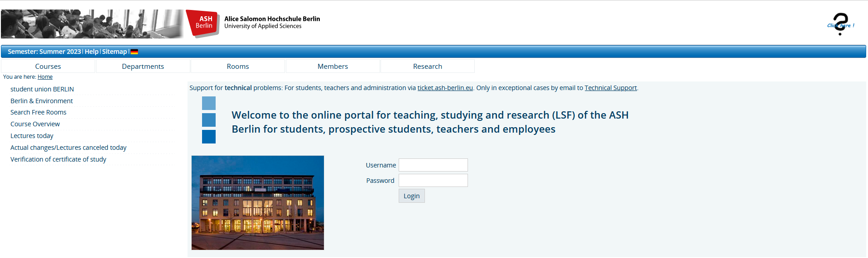This screenshot has height=258, width=868.
Task: Click the Help link in blue bar
Action: point(92,52)
